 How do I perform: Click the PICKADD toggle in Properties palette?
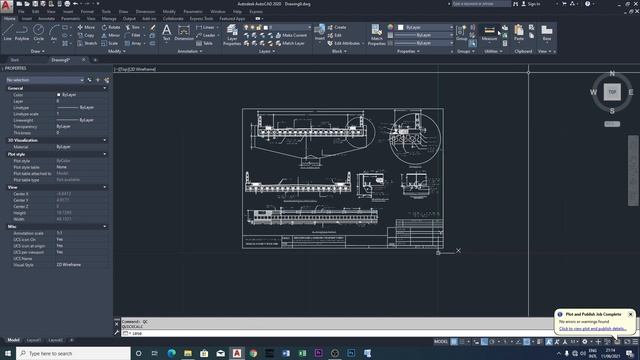[x=90, y=80]
